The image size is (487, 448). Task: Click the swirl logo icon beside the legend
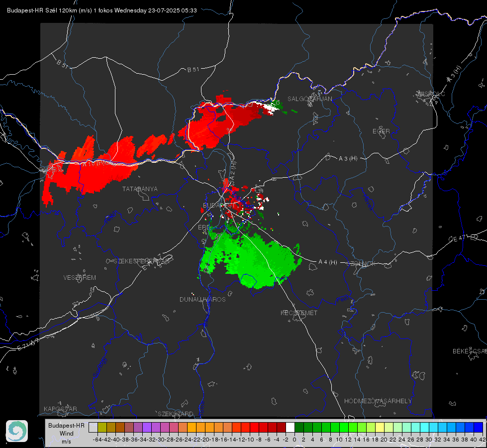[17, 431]
